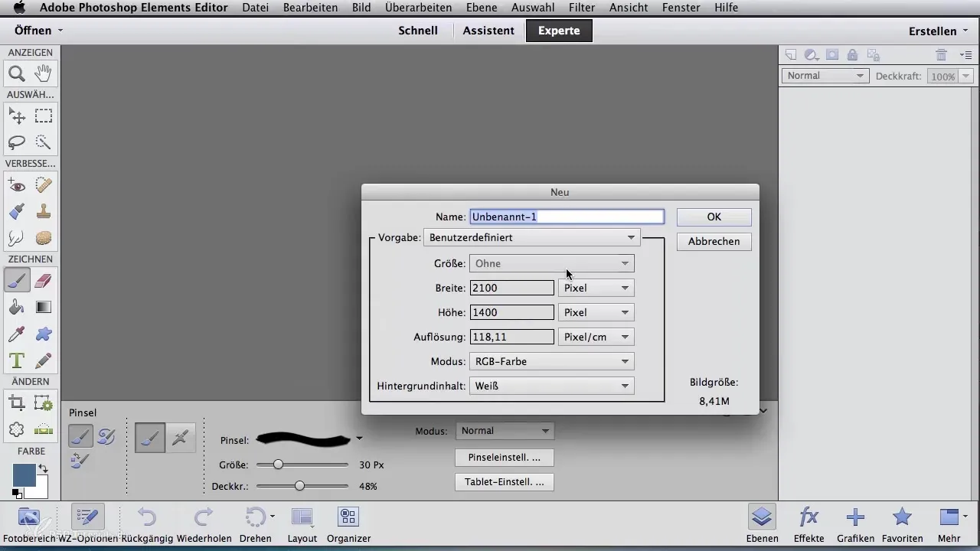This screenshot has width=980, height=551.
Task: Select the Rectangular Marquee tool
Action: pyautogui.click(x=44, y=116)
